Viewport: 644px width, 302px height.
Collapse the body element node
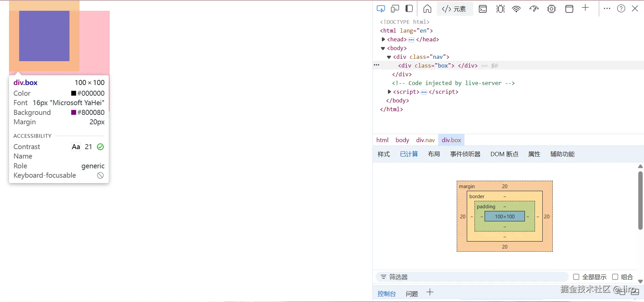(383, 48)
